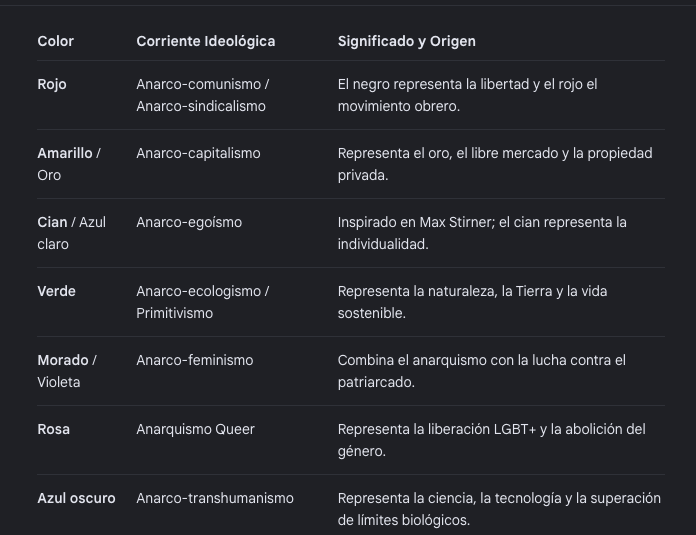Select the Rojo color cell
This screenshot has width=696, height=535.
(52, 84)
